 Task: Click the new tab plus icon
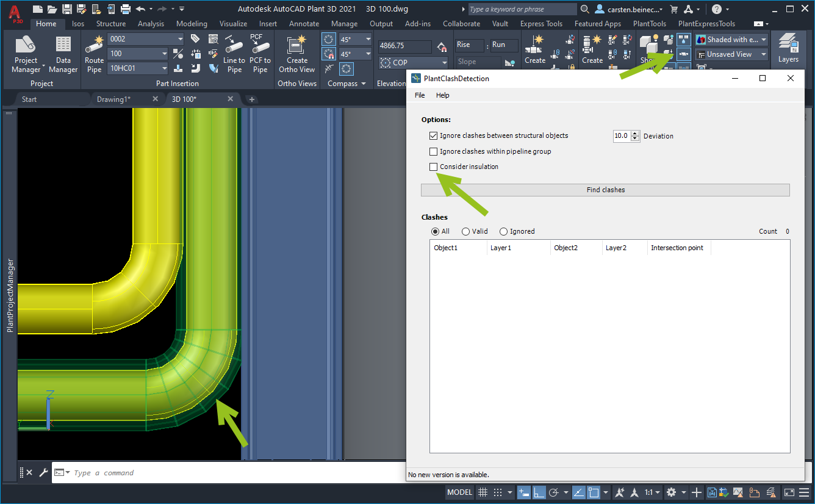coord(251,99)
